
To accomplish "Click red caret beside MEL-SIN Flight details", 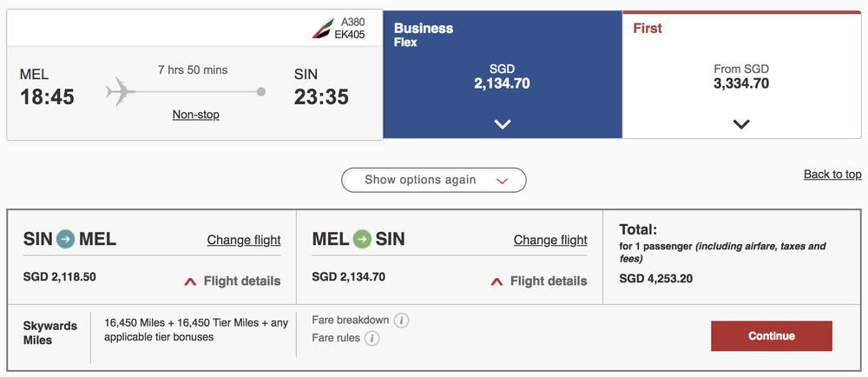I will coord(497,281).
